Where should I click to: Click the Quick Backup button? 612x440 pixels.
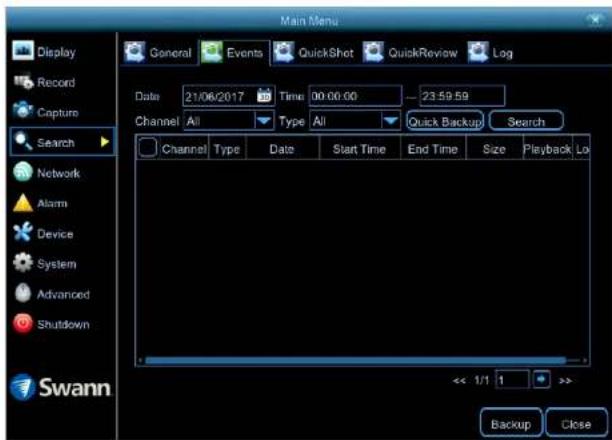[445, 121]
